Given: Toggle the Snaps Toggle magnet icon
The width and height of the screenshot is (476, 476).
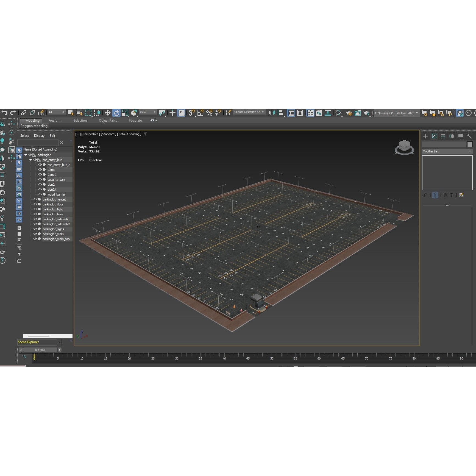Looking at the screenshot, I should point(191,113).
